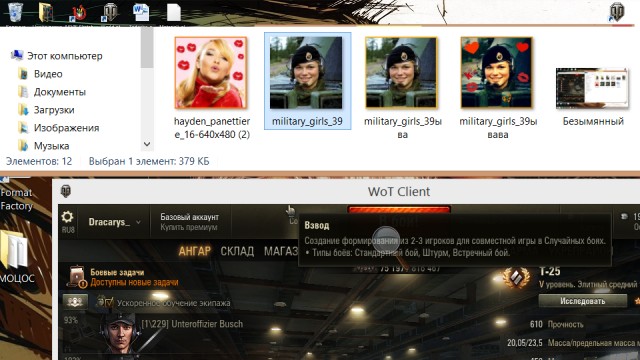Click the red battle button
The height and width of the screenshot is (360, 640).
click(399, 210)
